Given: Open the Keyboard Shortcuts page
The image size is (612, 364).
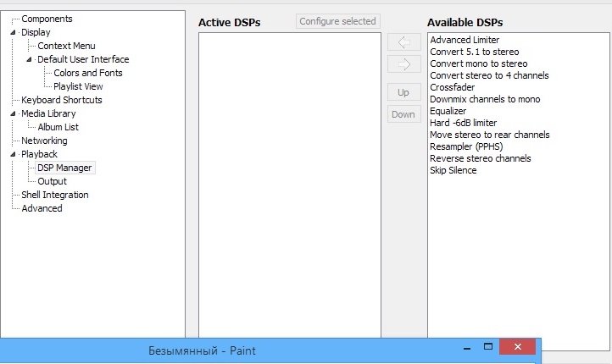Looking at the screenshot, I should coord(61,100).
